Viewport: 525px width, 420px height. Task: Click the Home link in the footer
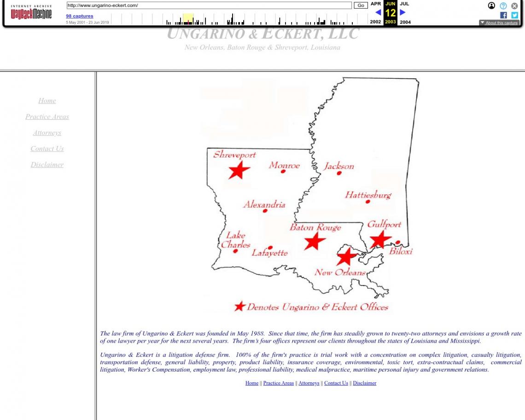(252, 383)
